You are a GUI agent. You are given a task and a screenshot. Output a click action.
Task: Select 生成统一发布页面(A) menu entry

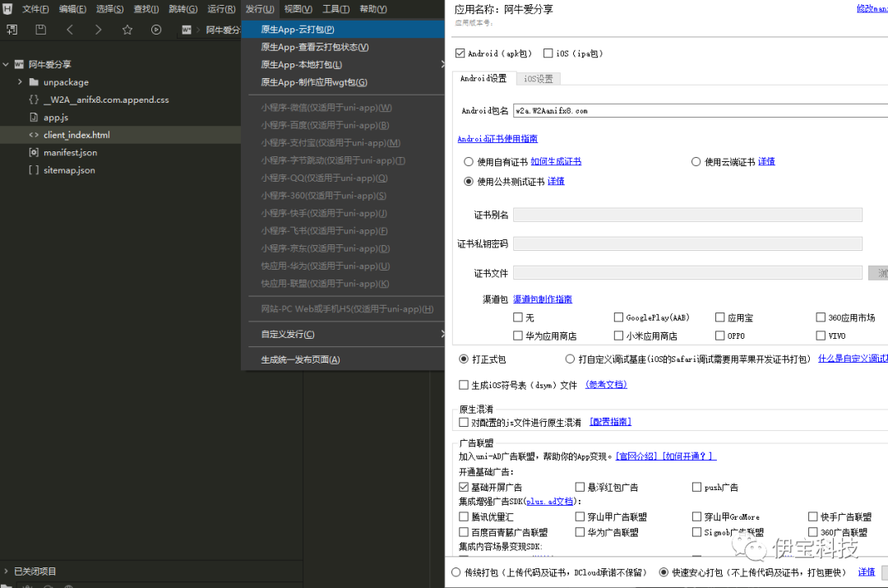(343, 359)
